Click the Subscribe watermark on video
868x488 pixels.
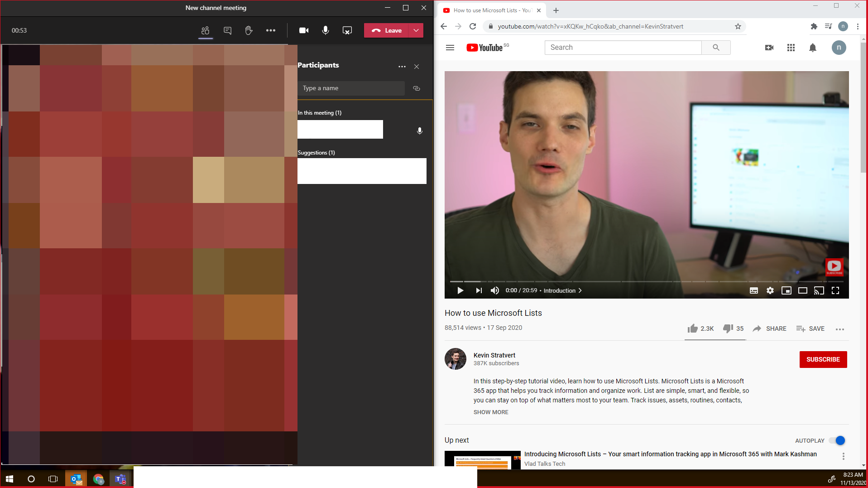834,267
